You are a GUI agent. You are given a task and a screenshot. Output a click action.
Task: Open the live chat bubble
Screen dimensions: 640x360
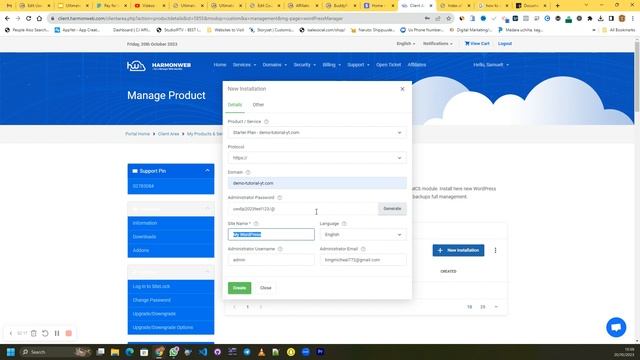point(616,327)
